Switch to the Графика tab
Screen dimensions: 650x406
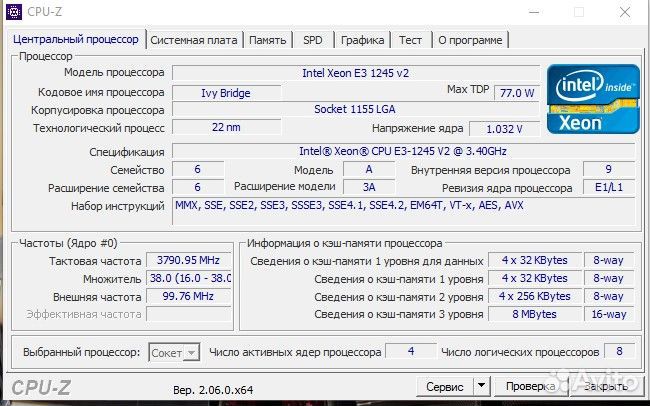pyautogui.click(x=362, y=40)
